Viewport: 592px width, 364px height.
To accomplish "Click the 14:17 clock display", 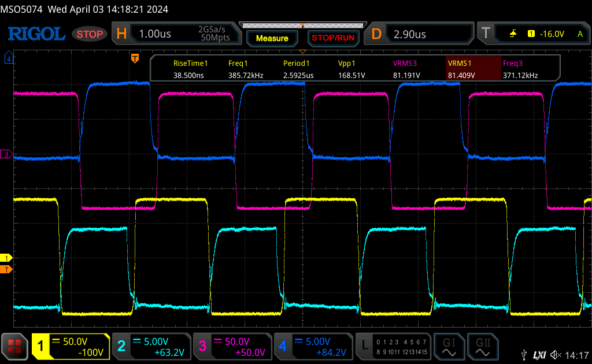I will tap(577, 355).
